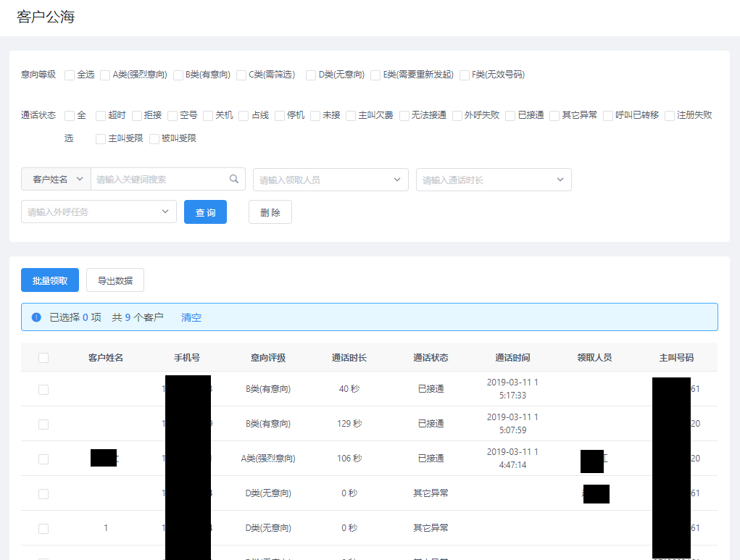Image resolution: width=740 pixels, height=560 pixels.
Task: Check D类(无意向) filter
Action: [310, 75]
